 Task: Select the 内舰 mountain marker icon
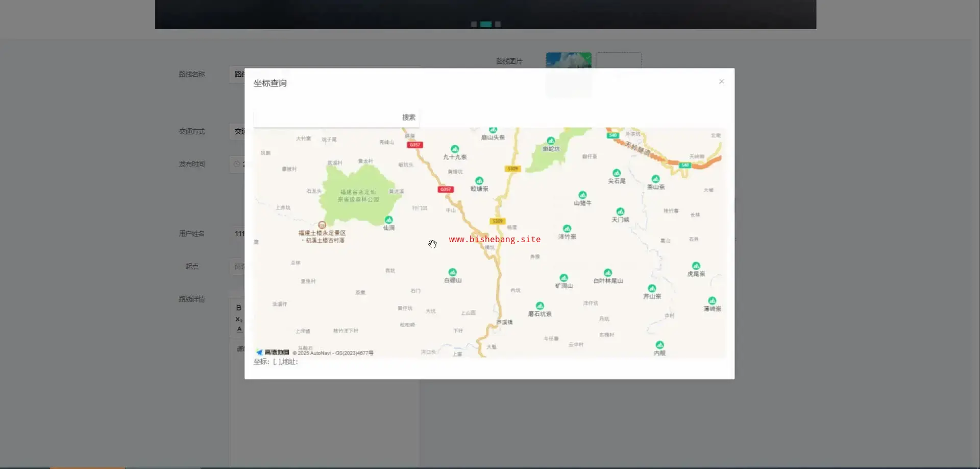click(x=659, y=345)
